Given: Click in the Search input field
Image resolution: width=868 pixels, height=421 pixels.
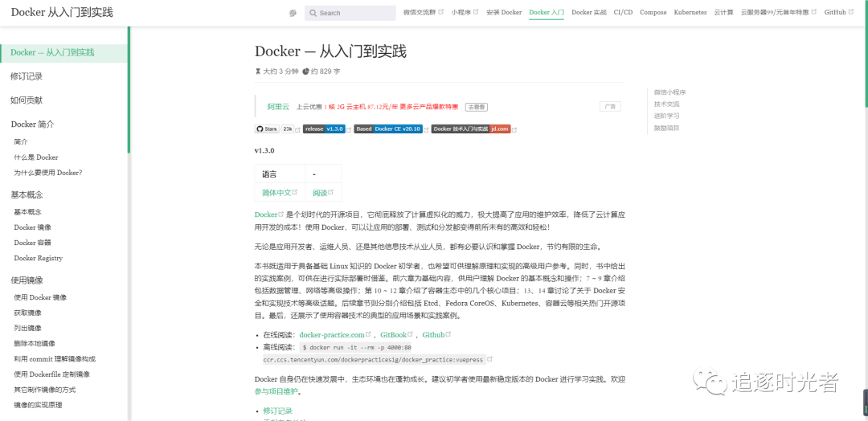Looking at the screenshot, I should (x=350, y=14).
